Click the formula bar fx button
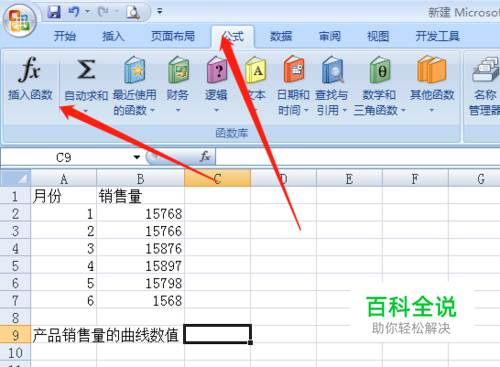This screenshot has width=500, height=367. tap(205, 157)
